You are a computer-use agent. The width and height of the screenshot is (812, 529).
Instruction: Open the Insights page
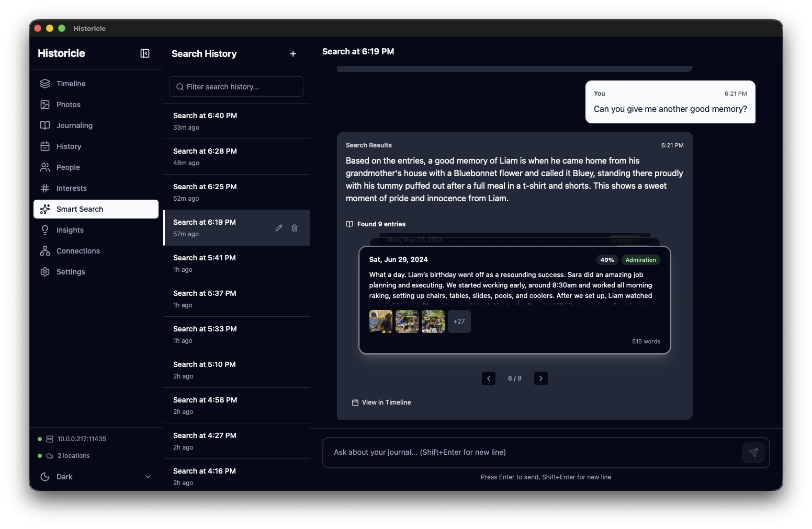[x=70, y=230]
